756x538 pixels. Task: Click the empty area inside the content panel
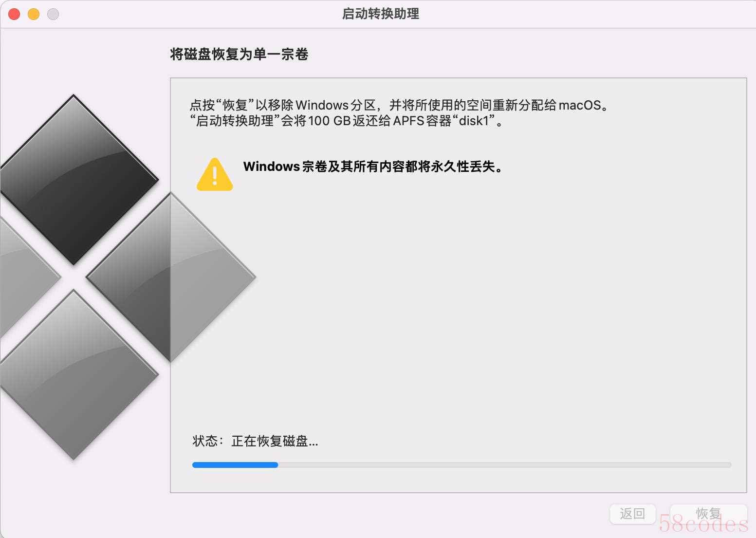tap(458, 302)
